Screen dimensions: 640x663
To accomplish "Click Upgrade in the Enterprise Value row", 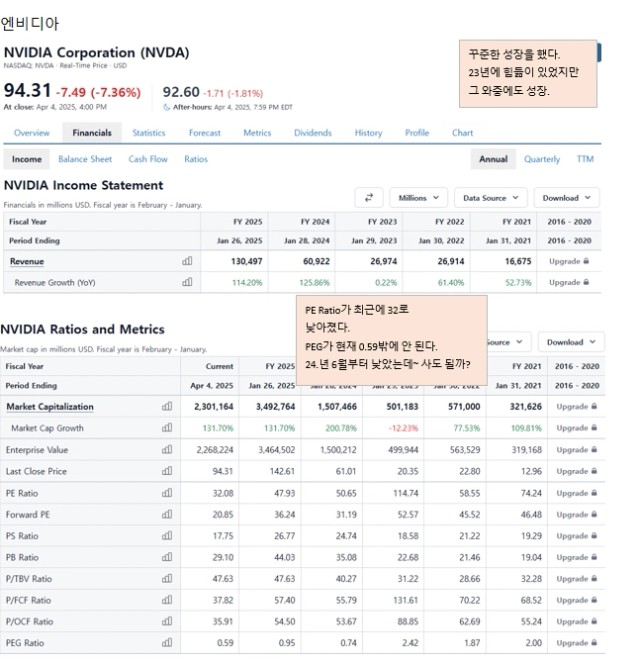I will (x=572, y=449).
